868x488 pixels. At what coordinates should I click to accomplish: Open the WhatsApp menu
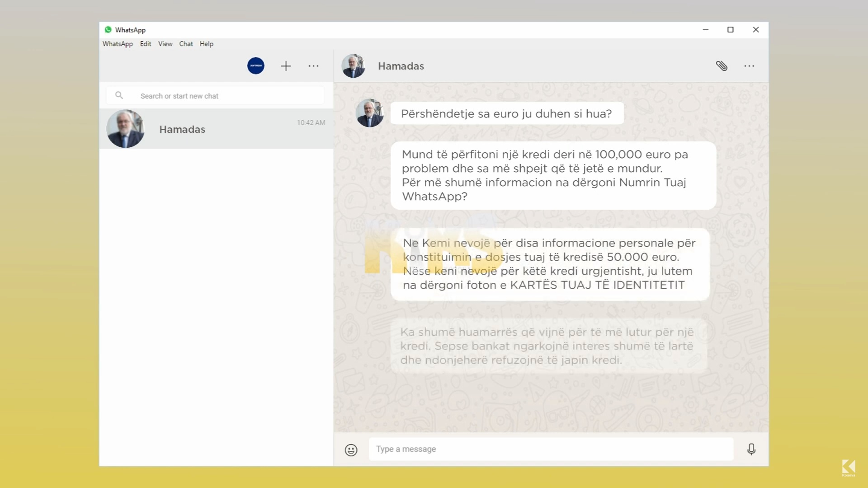click(x=118, y=44)
